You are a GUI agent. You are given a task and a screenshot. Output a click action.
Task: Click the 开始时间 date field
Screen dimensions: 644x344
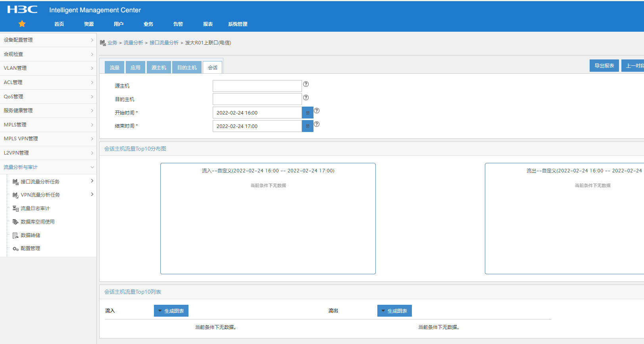[257, 113]
